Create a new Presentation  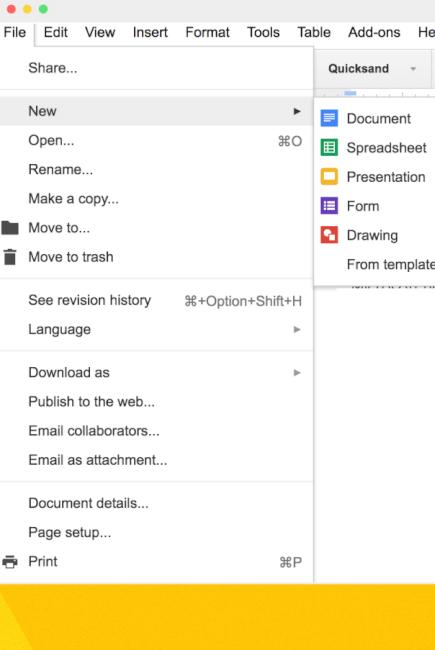pos(375,177)
